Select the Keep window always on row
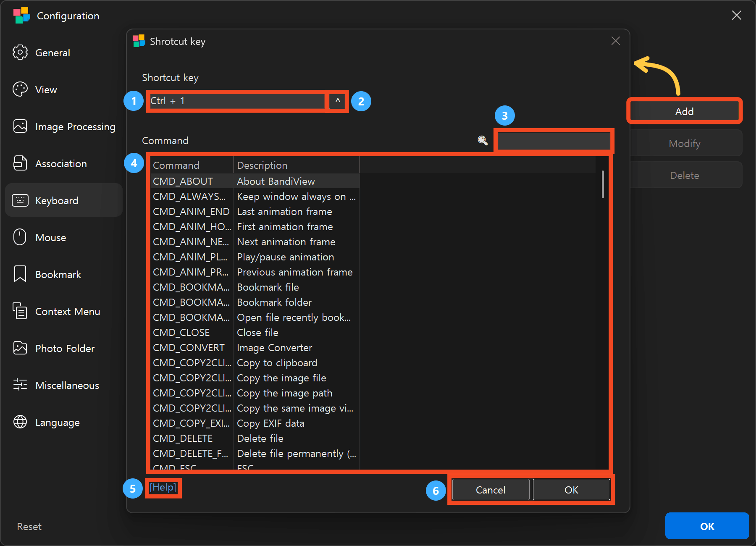The width and height of the screenshot is (756, 546). pyautogui.click(x=255, y=197)
